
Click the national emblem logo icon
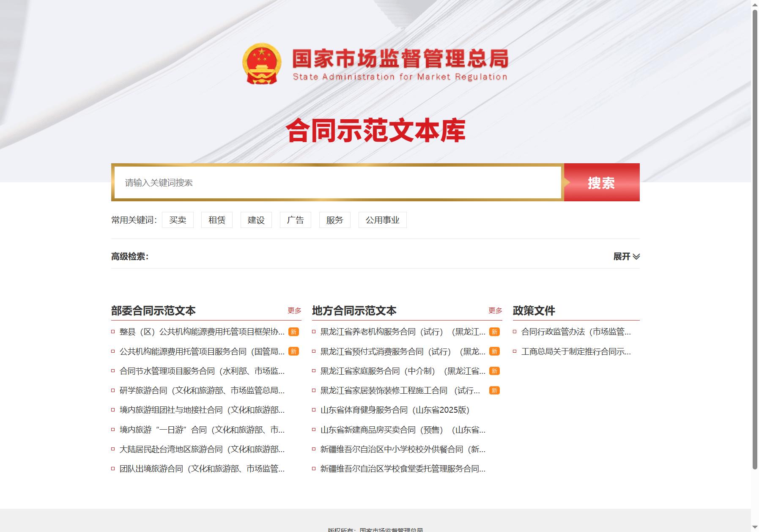[262, 63]
